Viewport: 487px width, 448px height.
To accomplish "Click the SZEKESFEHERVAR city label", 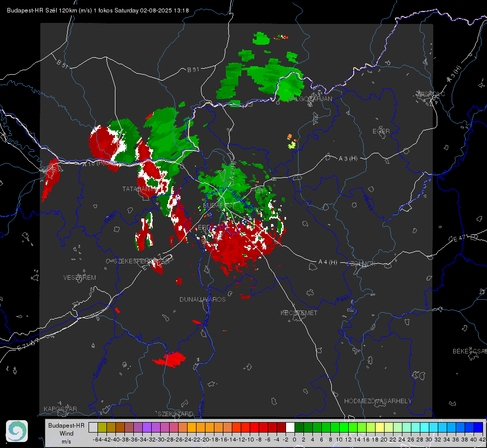I will click(x=141, y=261).
